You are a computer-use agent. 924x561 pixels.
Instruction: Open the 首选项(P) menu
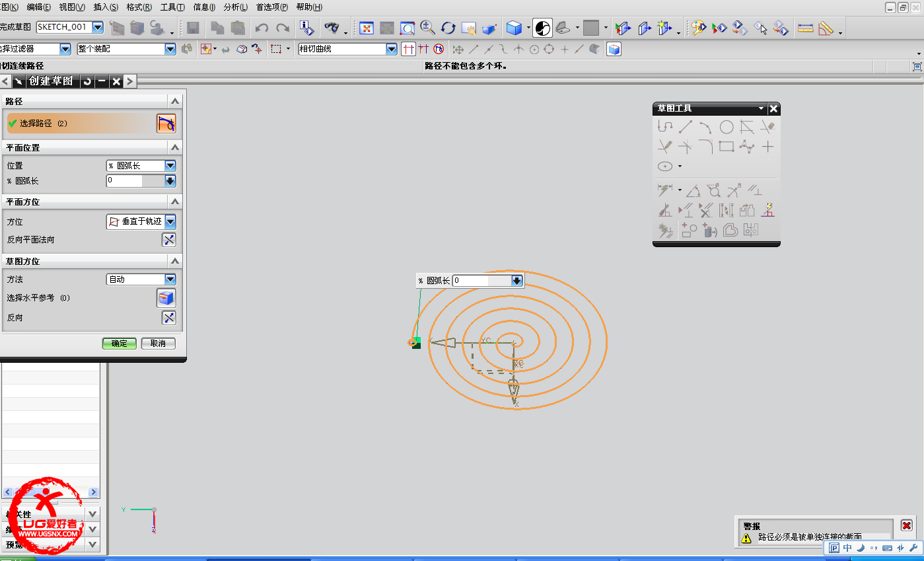[272, 7]
